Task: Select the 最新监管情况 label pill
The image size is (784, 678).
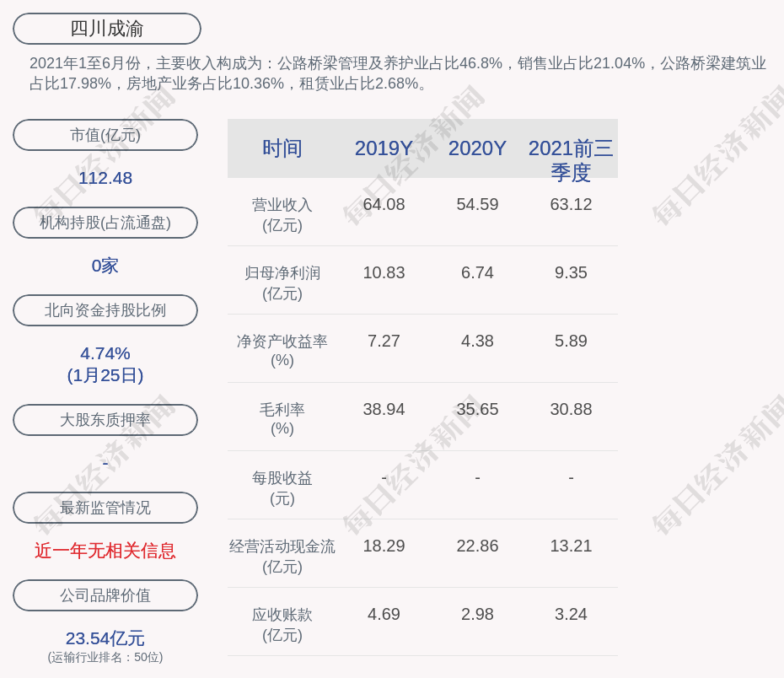Action: tap(105, 508)
